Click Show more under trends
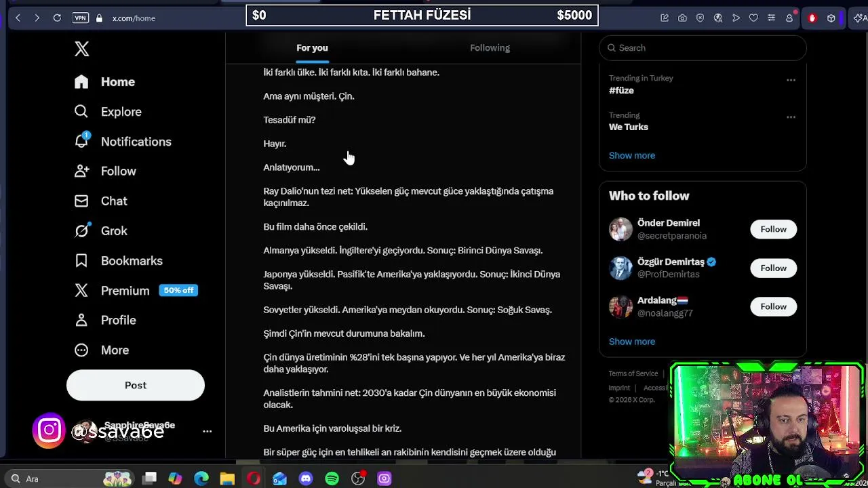868x488 pixels. [x=632, y=155]
